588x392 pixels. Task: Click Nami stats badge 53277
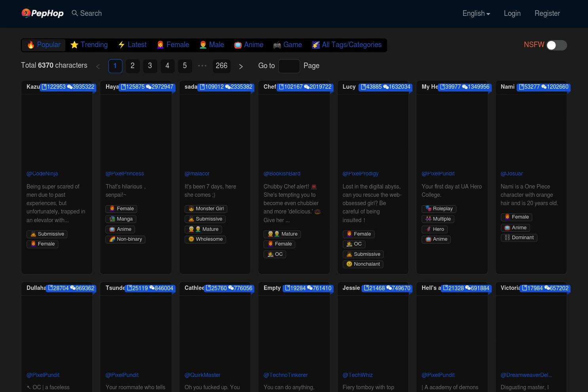544,87
